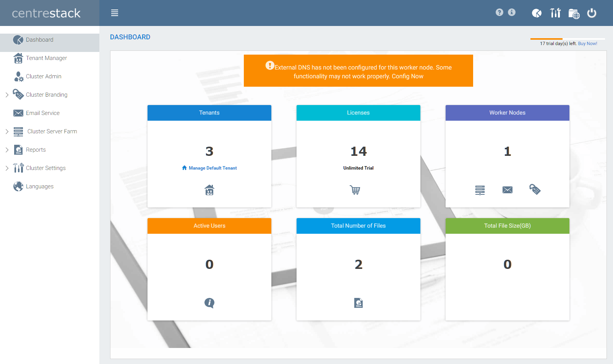Click the Total File Size(GB) card header
613x364 pixels.
tap(508, 226)
